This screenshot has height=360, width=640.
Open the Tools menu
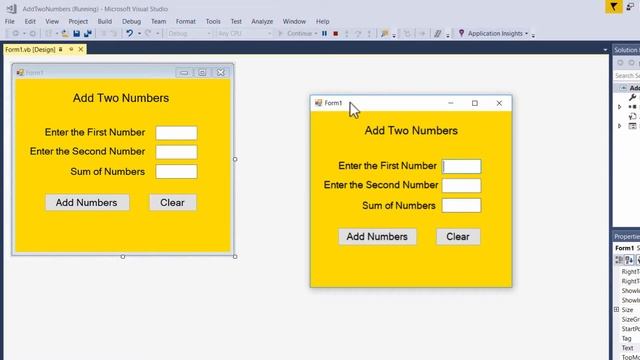(213, 21)
